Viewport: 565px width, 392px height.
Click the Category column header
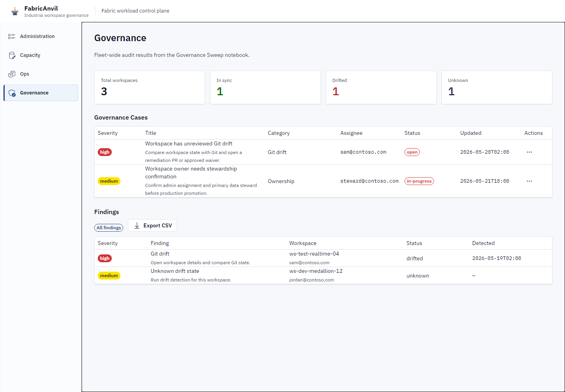279,133
